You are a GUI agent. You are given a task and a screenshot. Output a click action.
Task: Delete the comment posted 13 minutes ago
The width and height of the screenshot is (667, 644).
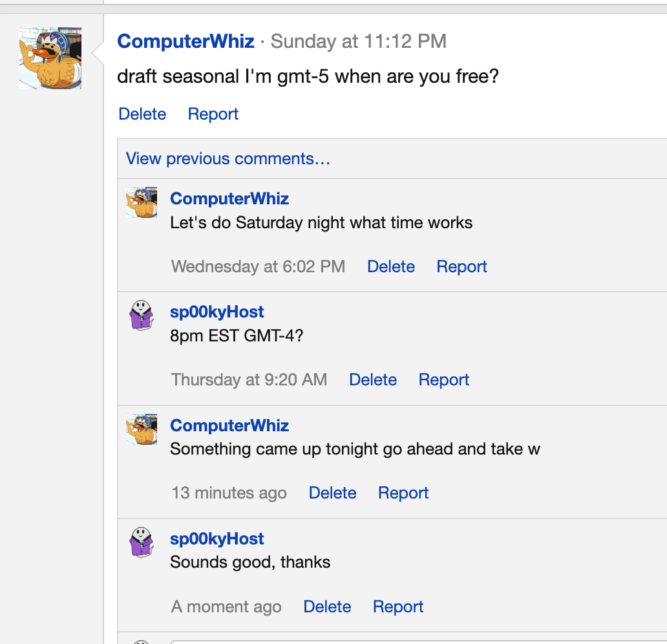(x=332, y=493)
